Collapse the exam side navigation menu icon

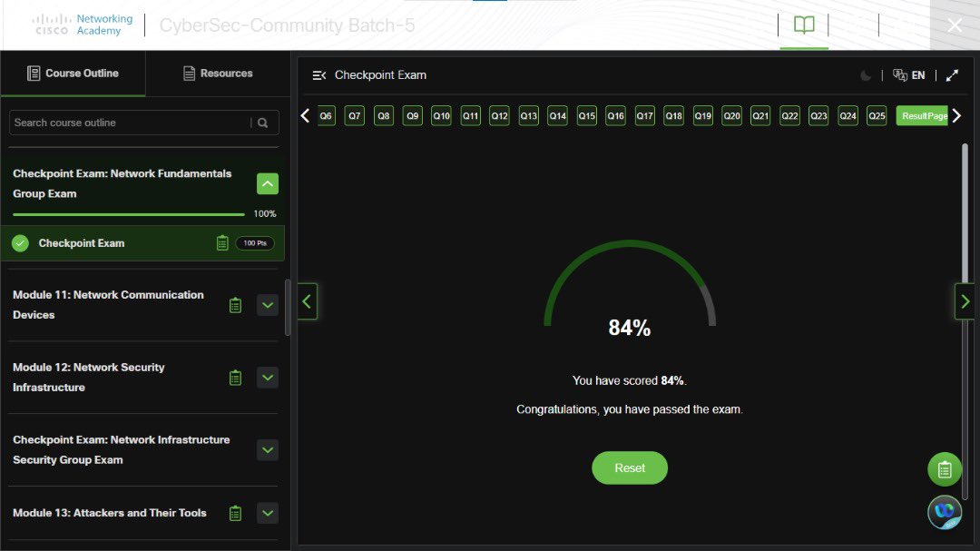click(x=318, y=75)
